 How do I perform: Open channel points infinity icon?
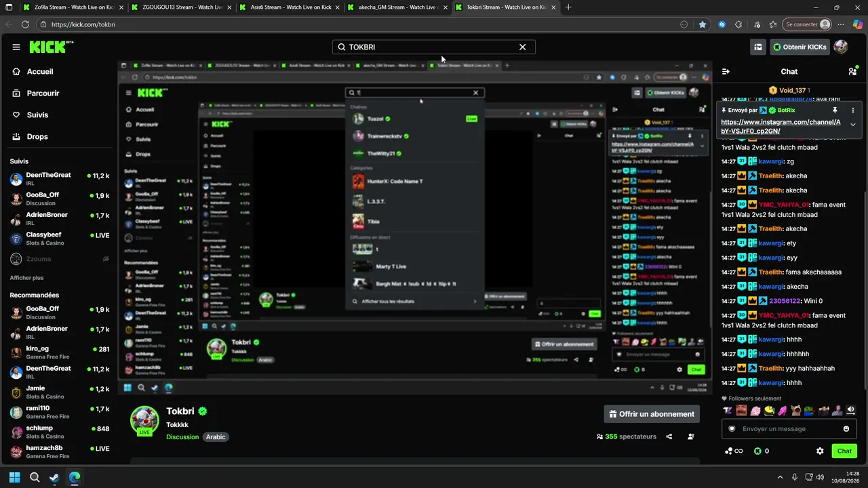(734, 451)
